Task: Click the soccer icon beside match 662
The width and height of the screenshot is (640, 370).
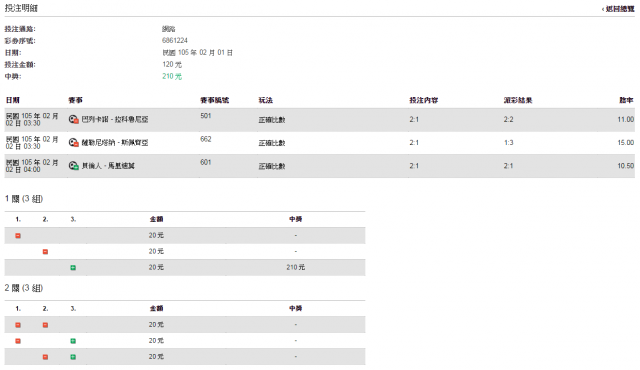Action: point(73,142)
